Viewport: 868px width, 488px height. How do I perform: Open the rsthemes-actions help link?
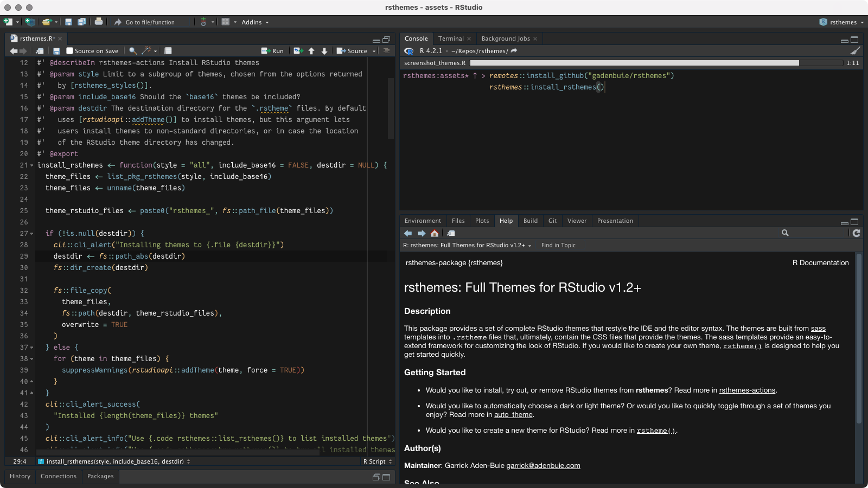(x=747, y=390)
